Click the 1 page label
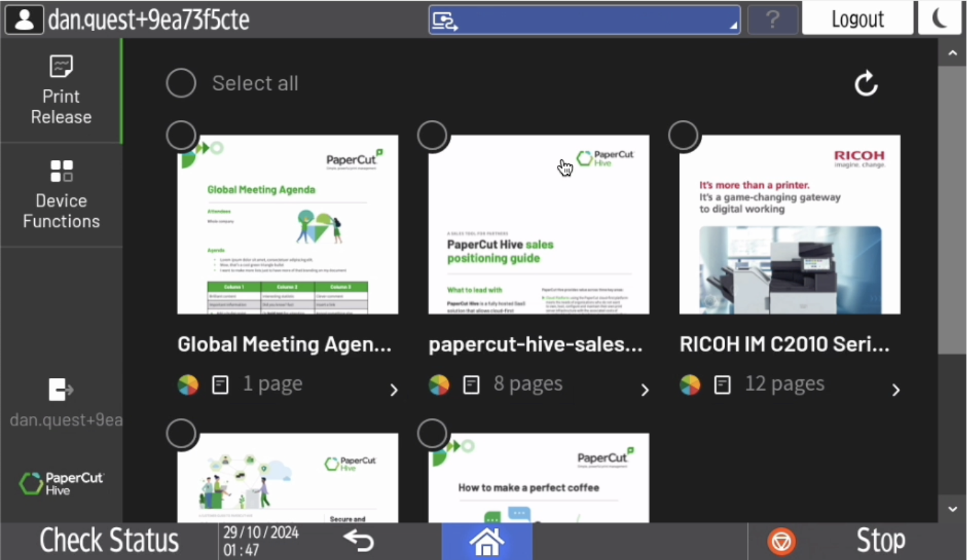The width and height of the screenshot is (967, 560). [x=272, y=385]
